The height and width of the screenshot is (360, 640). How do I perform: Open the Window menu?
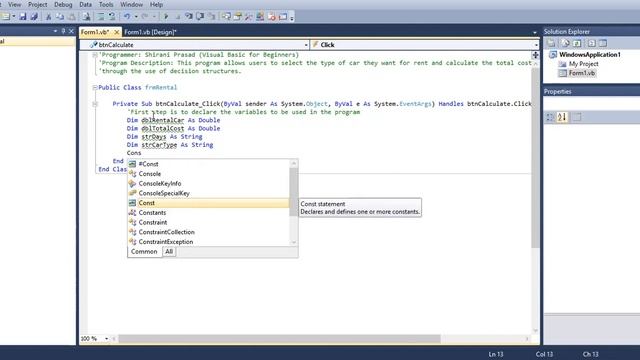(x=131, y=4)
